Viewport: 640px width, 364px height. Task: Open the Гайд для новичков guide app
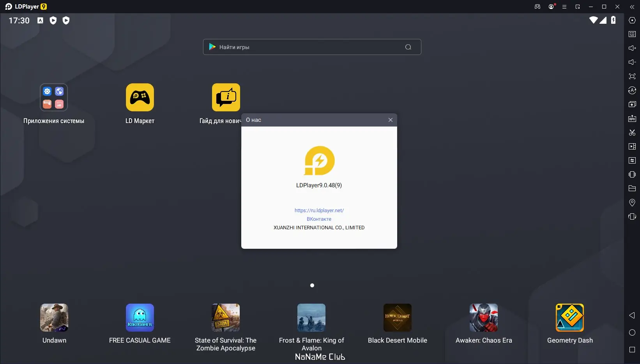pos(226,97)
